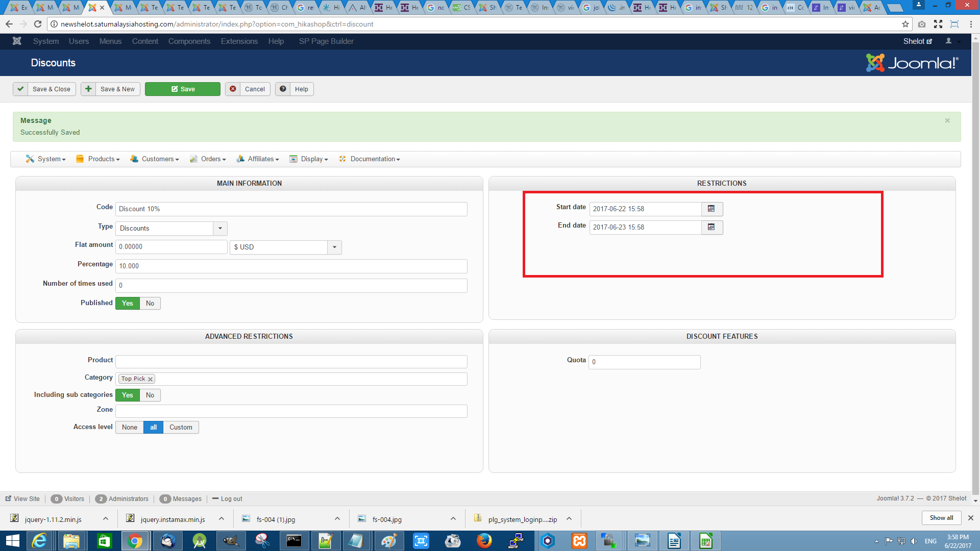Viewport: 980px width, 551px height.
Task: Click the Percentage input field
Action: (291, 266)
